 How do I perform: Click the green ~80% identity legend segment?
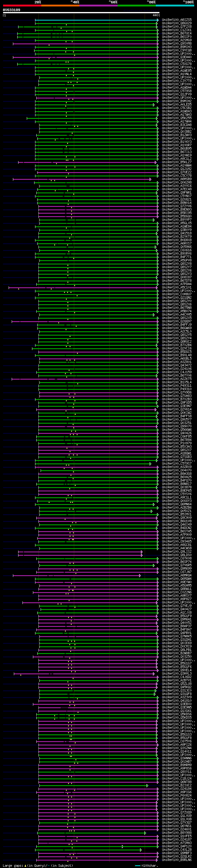coord(137,6)
